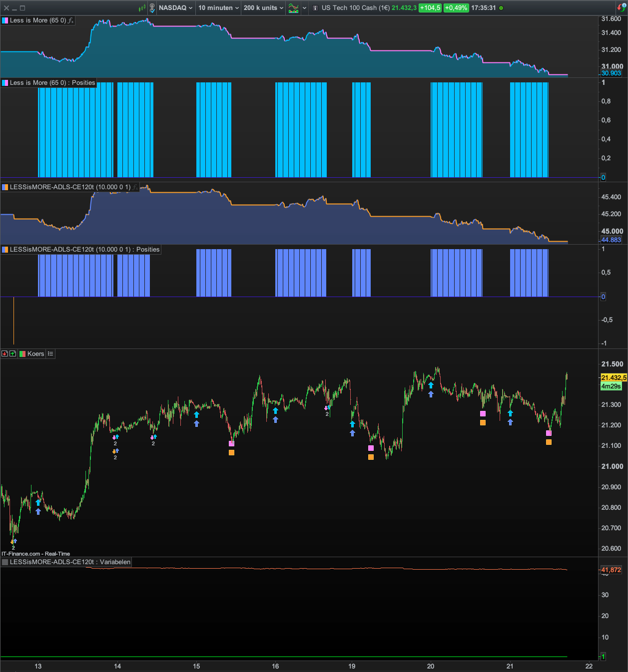Click the green real-time status dot

coord(501,8)
